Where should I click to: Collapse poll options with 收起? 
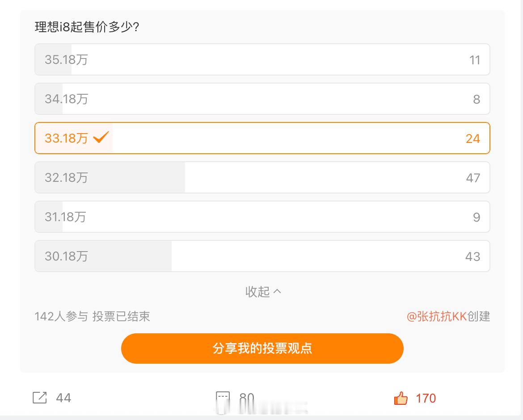[263, 292]
